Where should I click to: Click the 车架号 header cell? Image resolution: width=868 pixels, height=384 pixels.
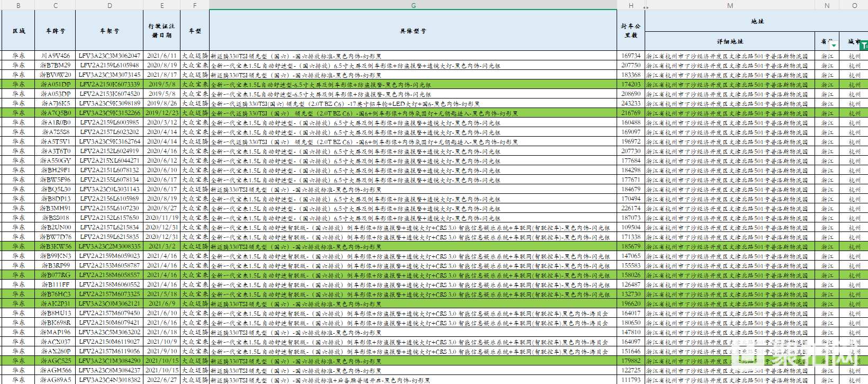click(109, 31)
